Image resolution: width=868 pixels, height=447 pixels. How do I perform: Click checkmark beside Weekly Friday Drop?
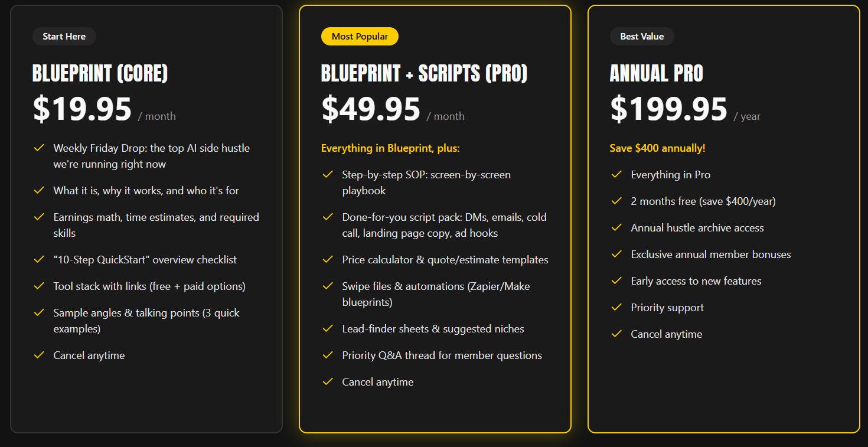(39, 148)
